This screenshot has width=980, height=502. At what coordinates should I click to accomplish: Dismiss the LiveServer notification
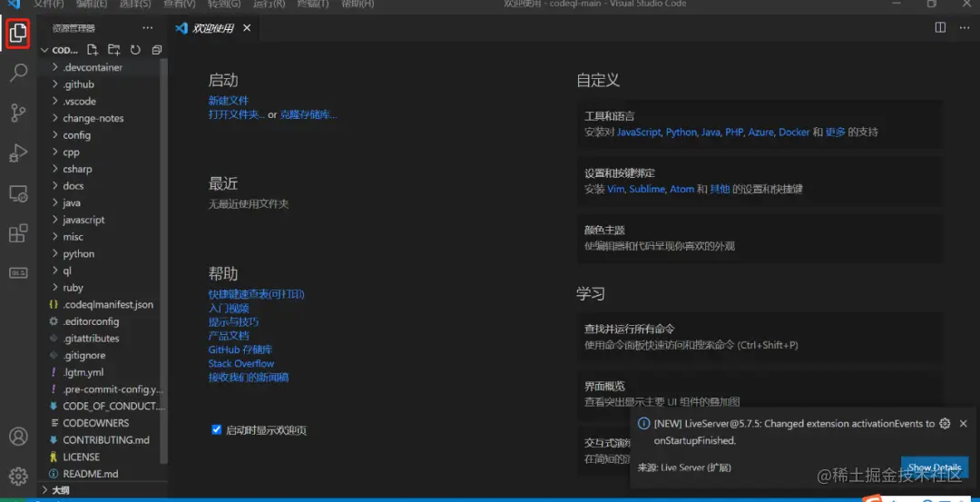tap(963, 423)
